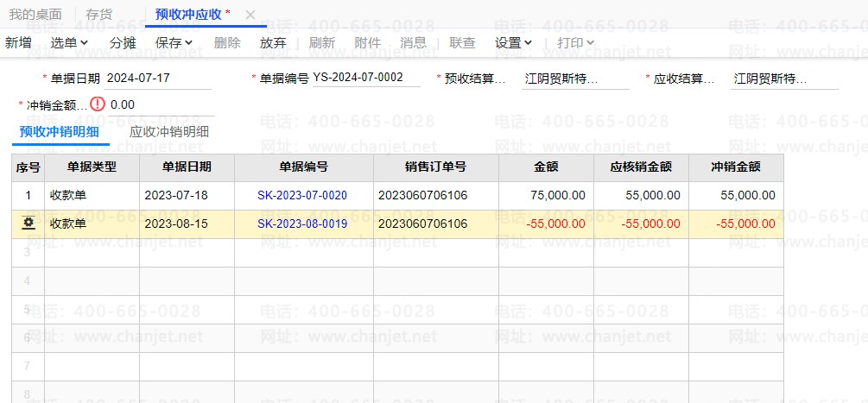
Task: Open the 附件 attachments option
Action: coord(368,42)
